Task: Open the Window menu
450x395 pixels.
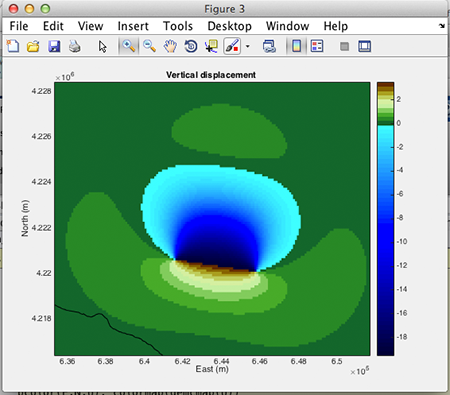Action: coord(287,26)
